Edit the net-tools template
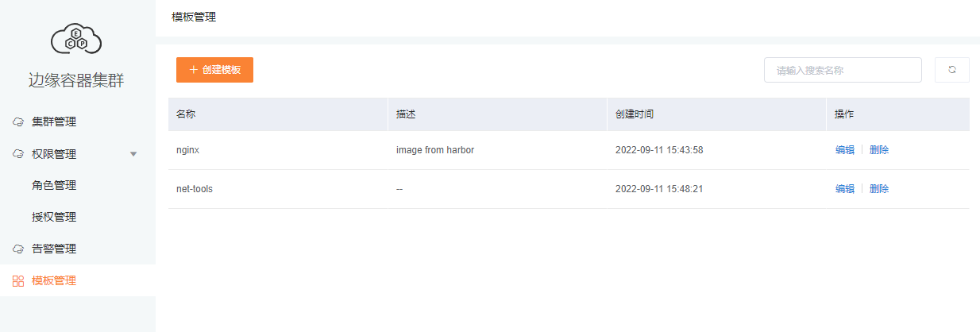 point(845,189)
